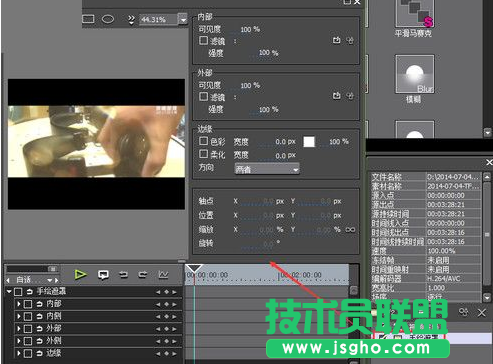Reset 手绘遮罩 with its return-arrow icon

tap(29, 292)
